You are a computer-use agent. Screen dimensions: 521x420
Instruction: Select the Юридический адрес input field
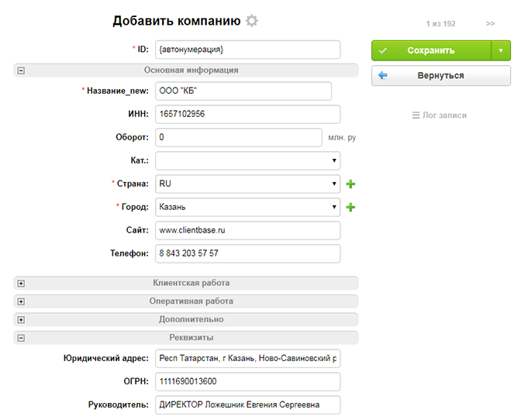click(x=248, y=359)
